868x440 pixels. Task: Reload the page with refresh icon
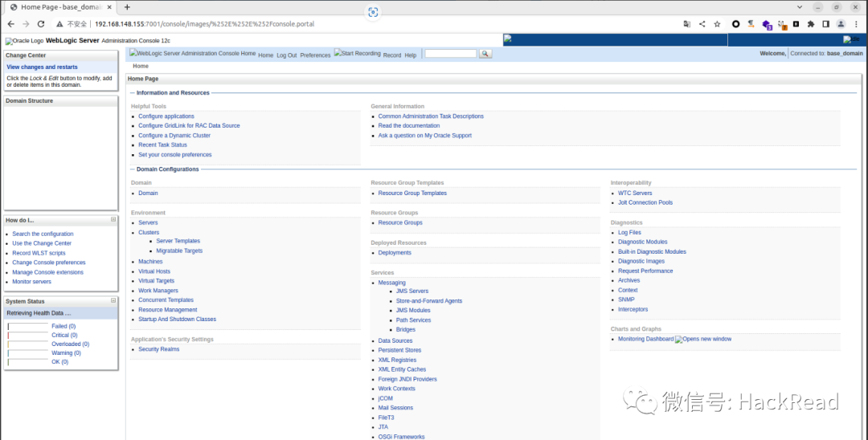point(41,24)
